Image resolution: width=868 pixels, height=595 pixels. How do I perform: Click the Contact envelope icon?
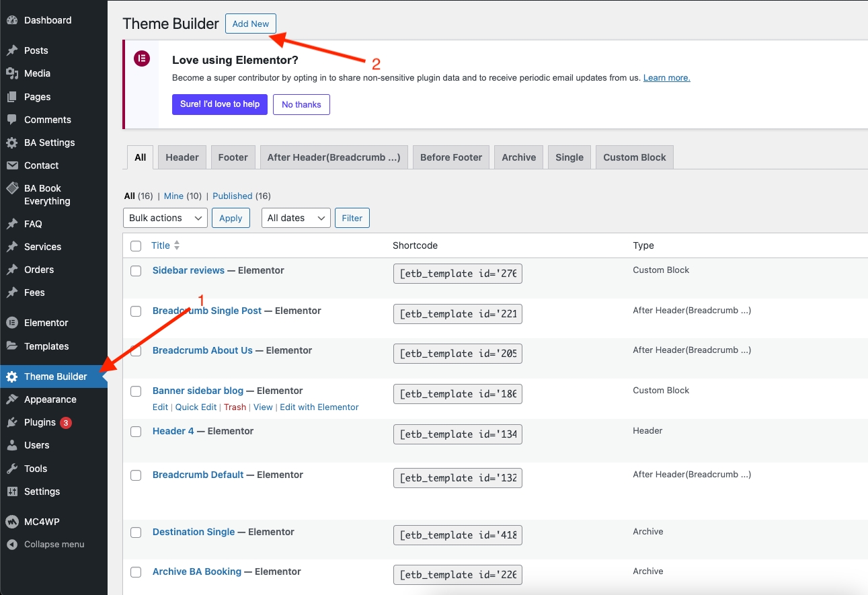[11, 165]
